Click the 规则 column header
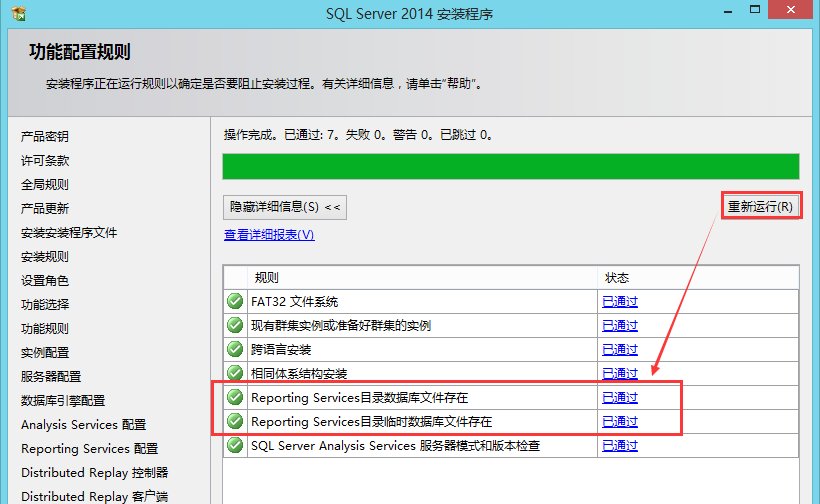This screenshot has width=820, height=504. click(x=423, y=278)
